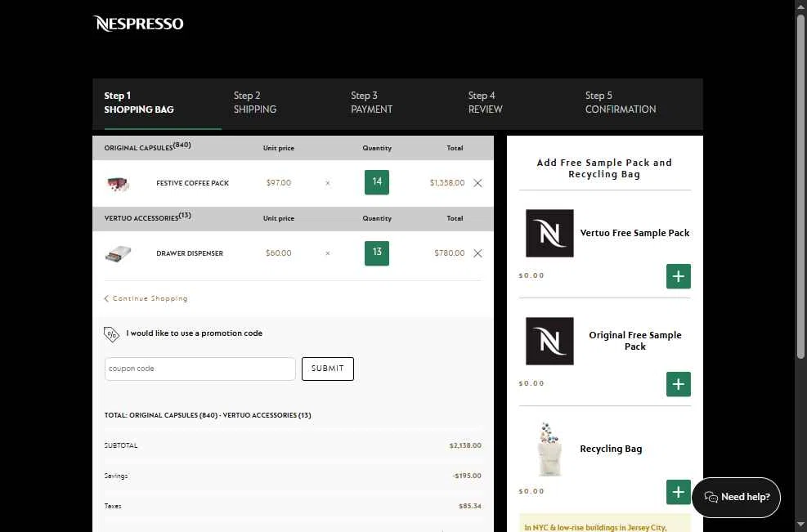This screenshot has width=807, height=532.
Task: Open Festive Coffee Pack product image
Action: 118,184
